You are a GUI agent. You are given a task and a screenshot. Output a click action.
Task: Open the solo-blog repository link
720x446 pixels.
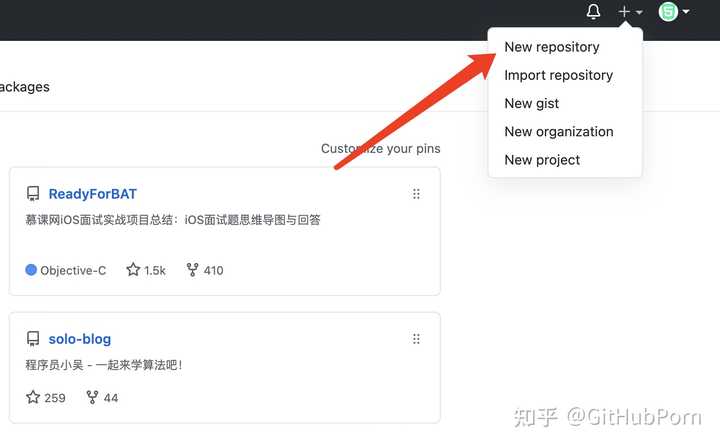(79, 339)
